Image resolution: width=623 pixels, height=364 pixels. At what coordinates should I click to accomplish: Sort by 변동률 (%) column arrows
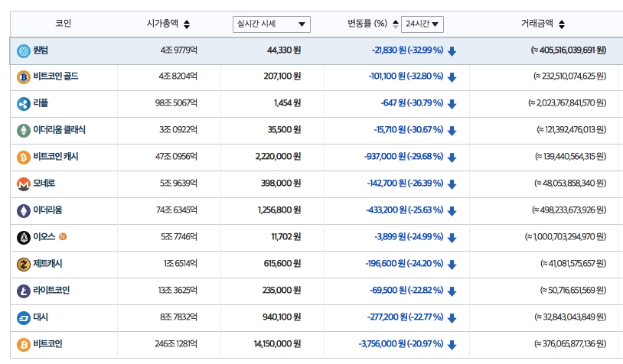point(394,24)
